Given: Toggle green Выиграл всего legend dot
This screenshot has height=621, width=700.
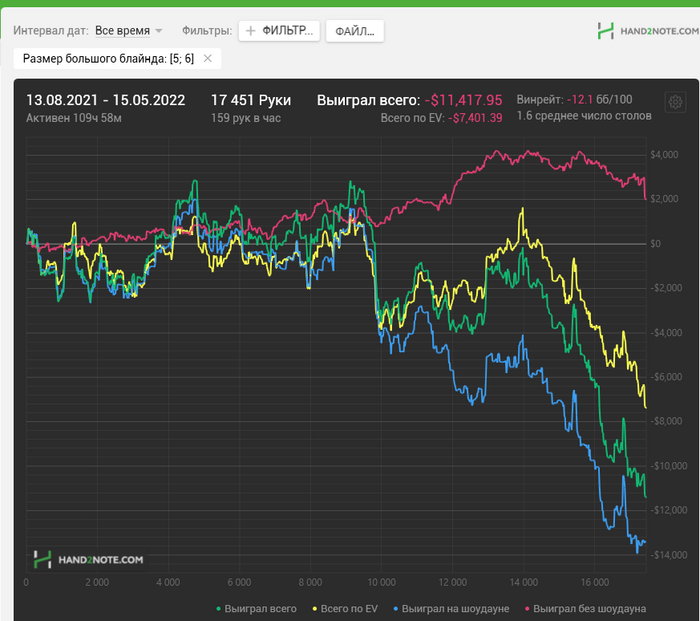Looking at the screenshot, I should click(x=218, y=608).
